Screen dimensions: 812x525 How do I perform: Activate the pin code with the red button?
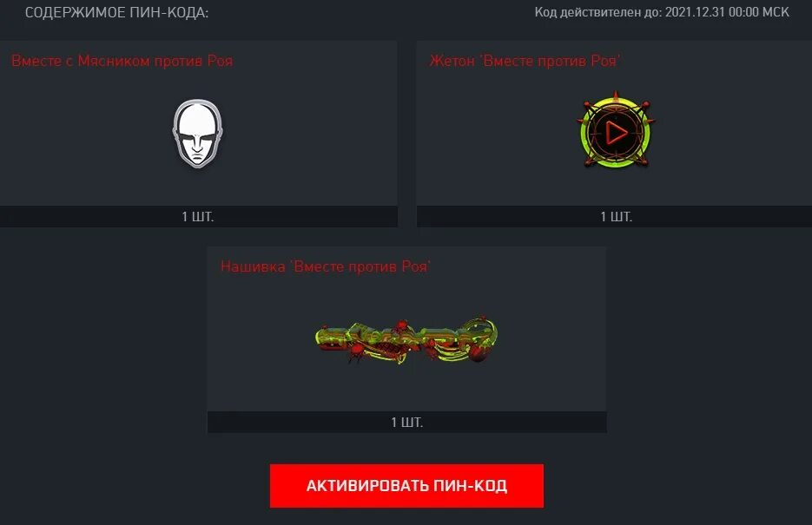[406, 486]
